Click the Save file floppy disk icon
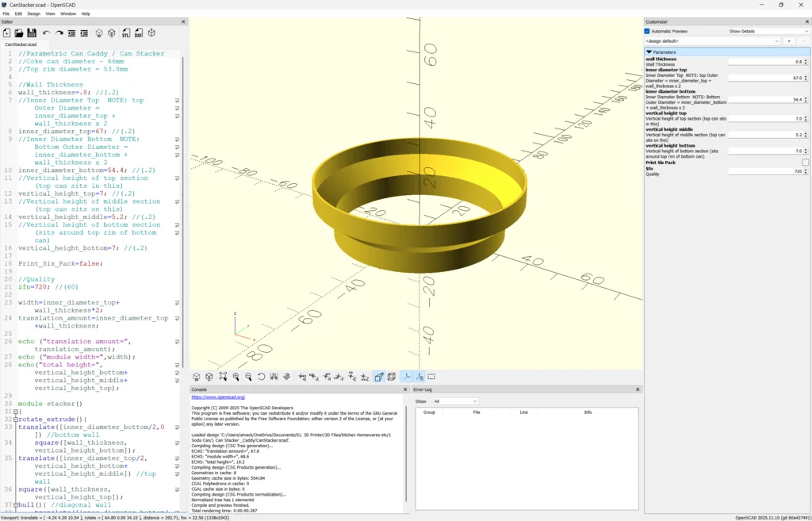Viewport: 812px width, 521px height. pyautogui.click(x=32, y=33)
